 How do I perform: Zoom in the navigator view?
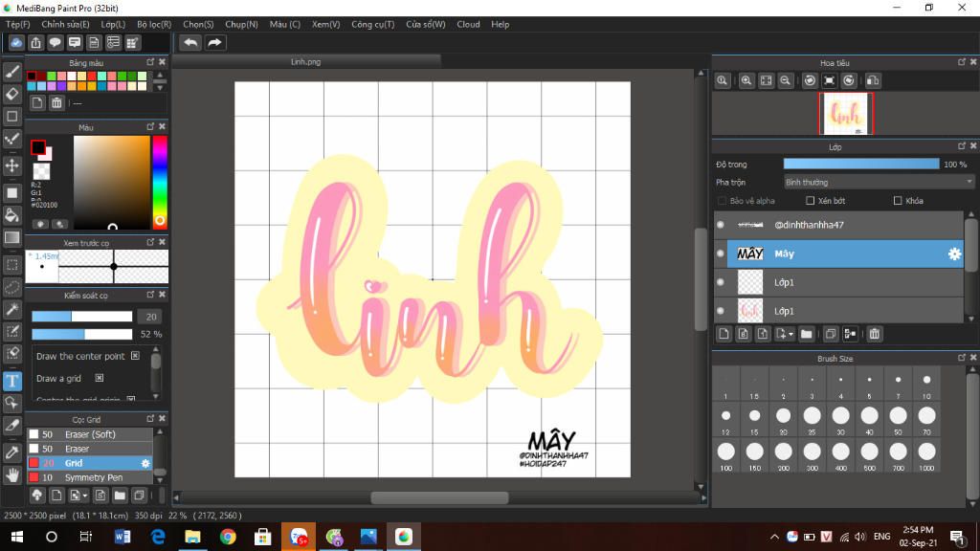click(746, 80)
